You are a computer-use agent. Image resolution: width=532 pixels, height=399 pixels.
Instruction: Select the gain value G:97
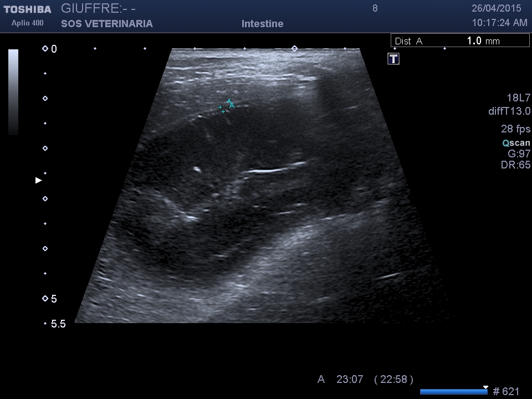(x=519, y=154)
